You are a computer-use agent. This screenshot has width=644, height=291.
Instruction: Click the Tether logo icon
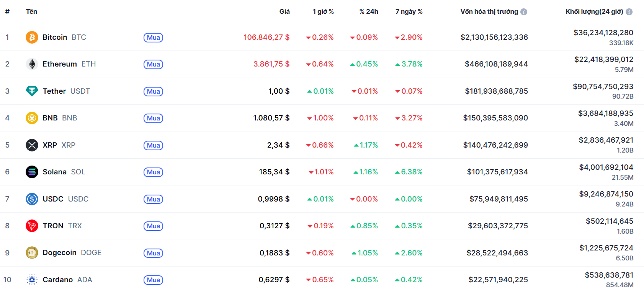click(x=32, y=91)
